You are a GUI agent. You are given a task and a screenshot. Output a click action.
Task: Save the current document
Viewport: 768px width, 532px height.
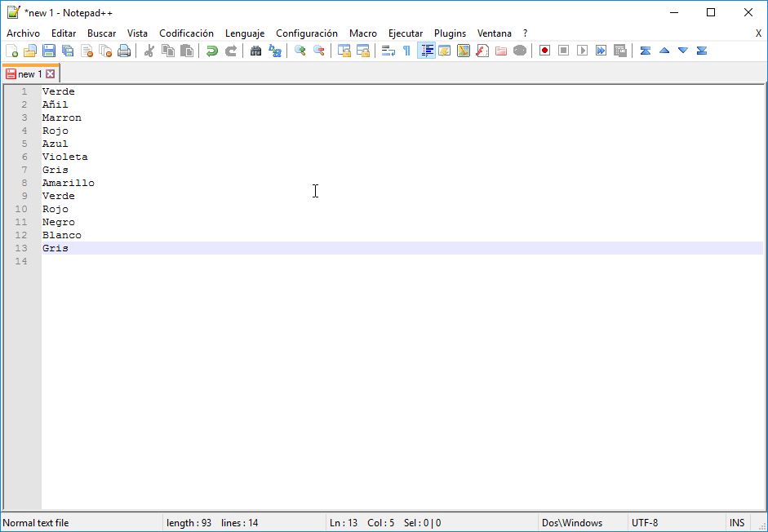[47, 50]
